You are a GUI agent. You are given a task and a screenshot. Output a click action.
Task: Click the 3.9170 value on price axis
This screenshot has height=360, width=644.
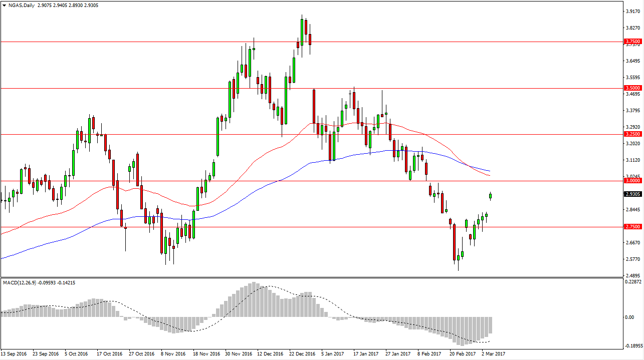point(633,12)
